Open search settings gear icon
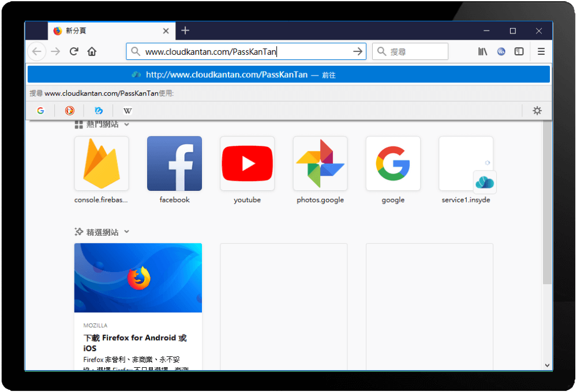This screenshot has width=577, height=392. [537, 111]
